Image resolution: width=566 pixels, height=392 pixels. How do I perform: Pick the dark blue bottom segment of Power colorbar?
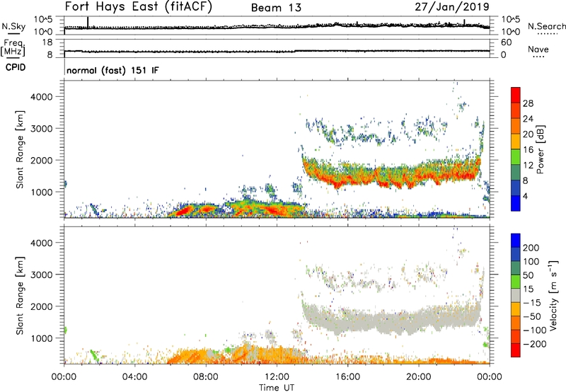[516, 203]
